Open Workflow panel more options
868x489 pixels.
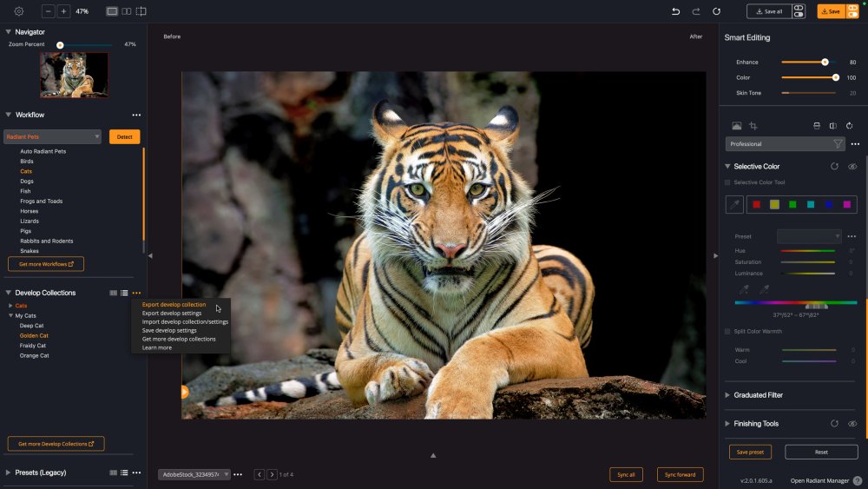[136, 116]
